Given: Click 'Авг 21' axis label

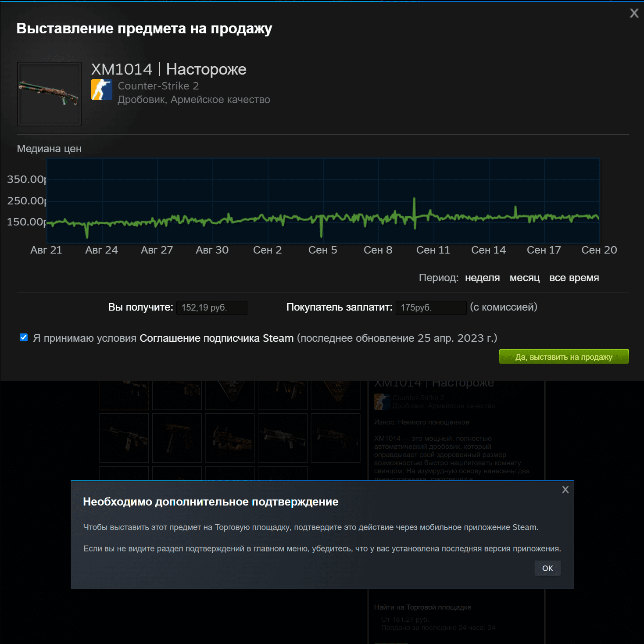Looking at the screenshot, I should (46, 250).
